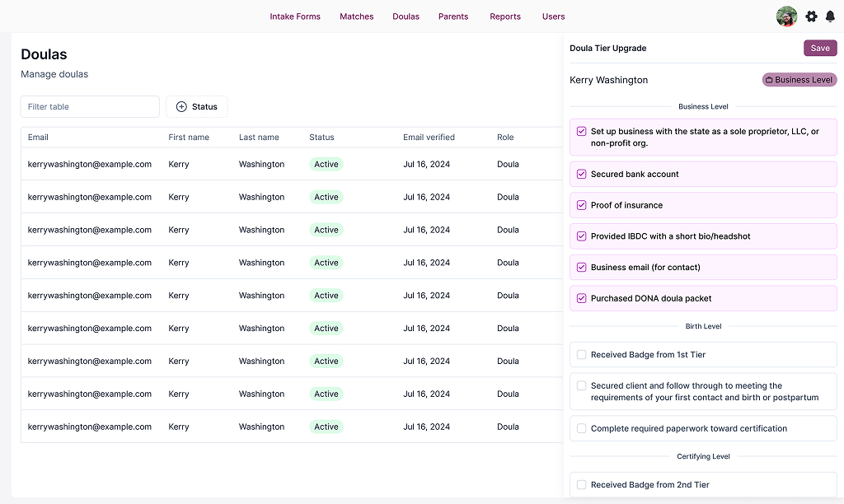This screenshot has height=504, width=844.
Task: Open notifications bell icon
Action: click(830, 16)
